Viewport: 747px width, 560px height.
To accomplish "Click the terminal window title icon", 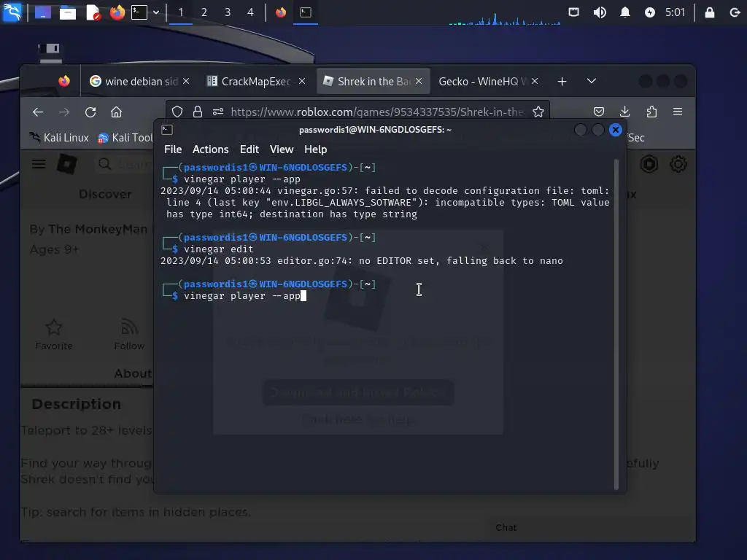I will point(167,130).
